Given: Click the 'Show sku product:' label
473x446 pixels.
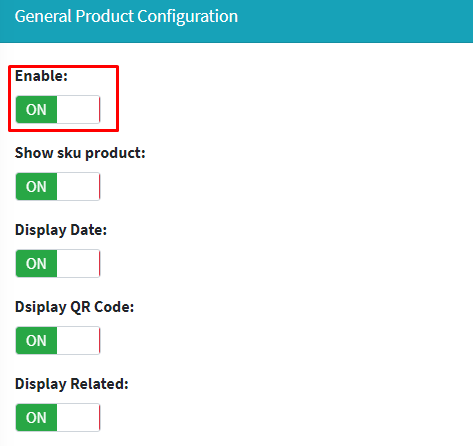Looking at the screenshot, I should [x=80, y=153].
